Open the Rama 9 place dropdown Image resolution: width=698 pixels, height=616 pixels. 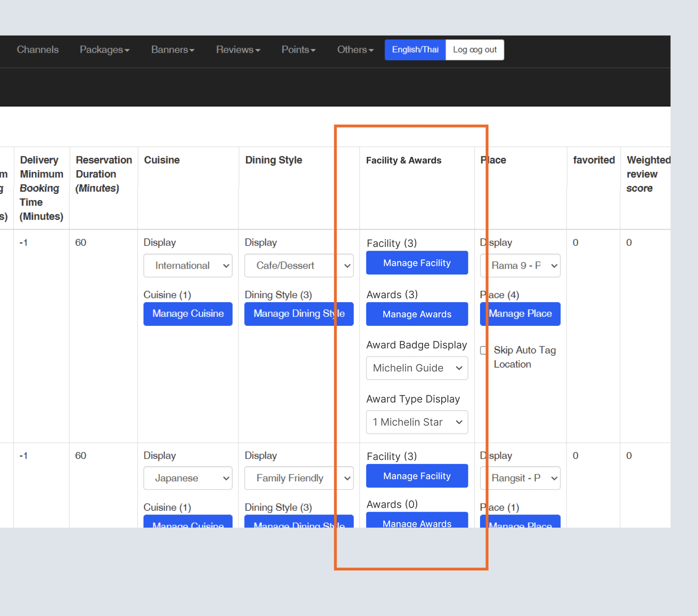tap(520, 266)
